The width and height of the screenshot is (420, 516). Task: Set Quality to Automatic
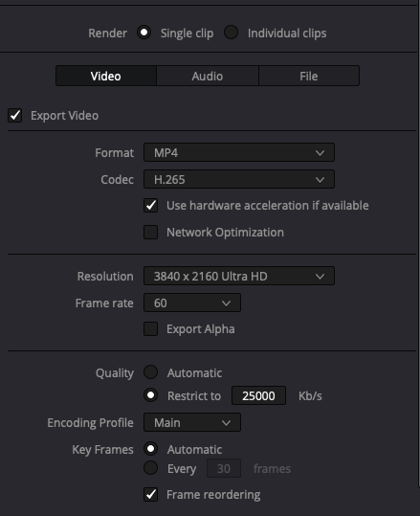pos(150,372)
